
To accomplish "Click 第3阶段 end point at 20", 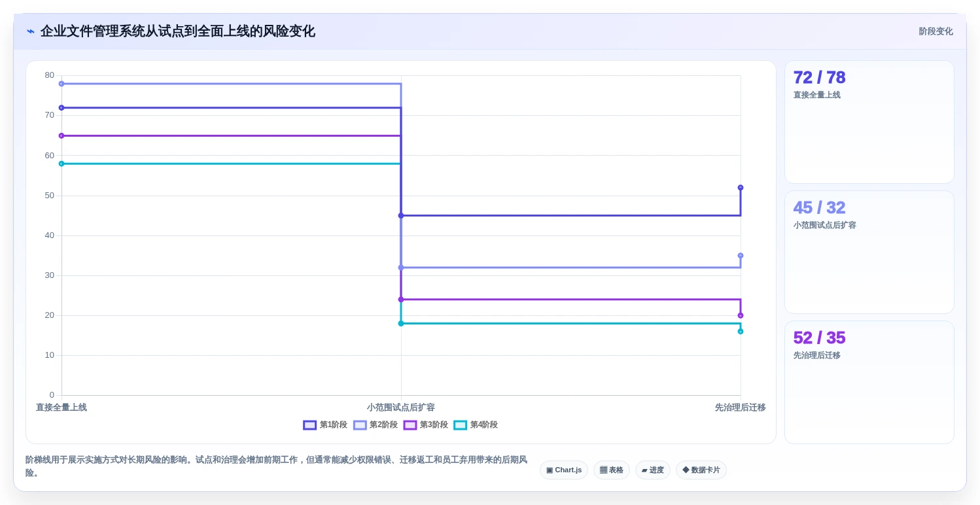I will (x=741, y=315).
